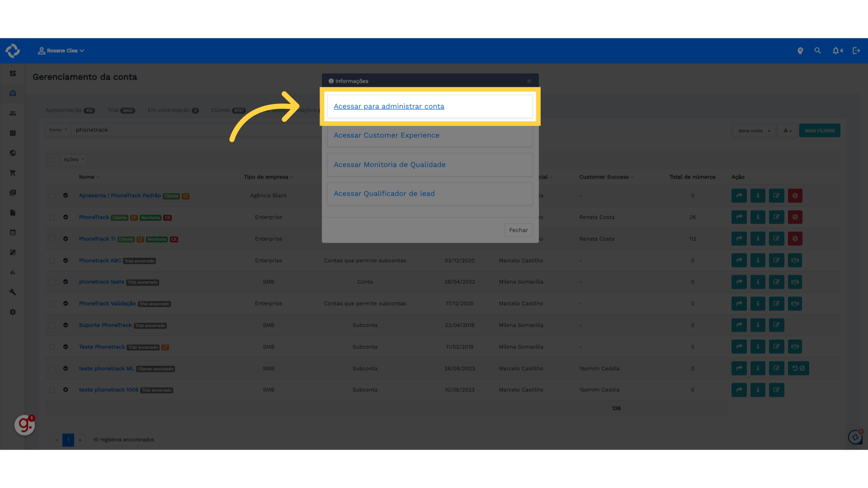Click the PhoneTrack logo icon

point(13,51)
